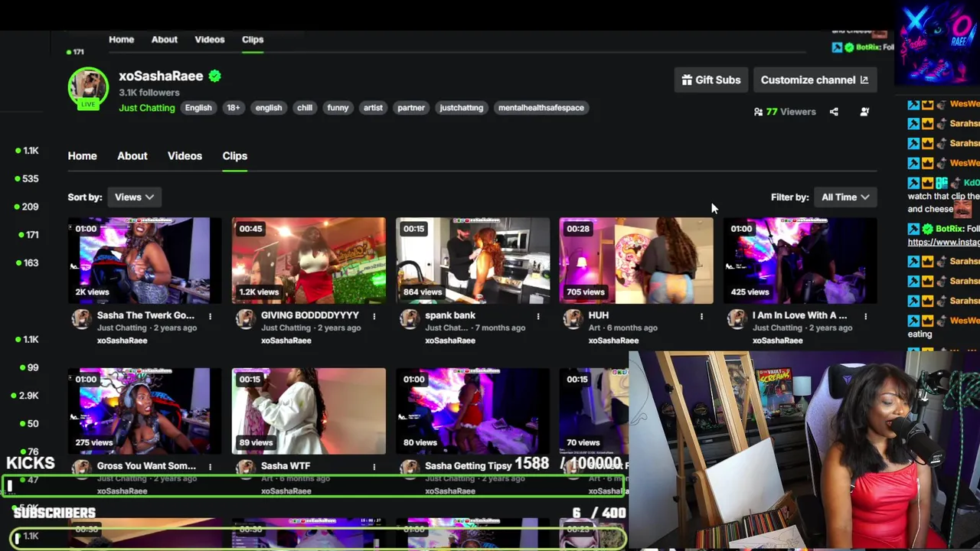Open options menu for HUH clip

tap(701, 316)
